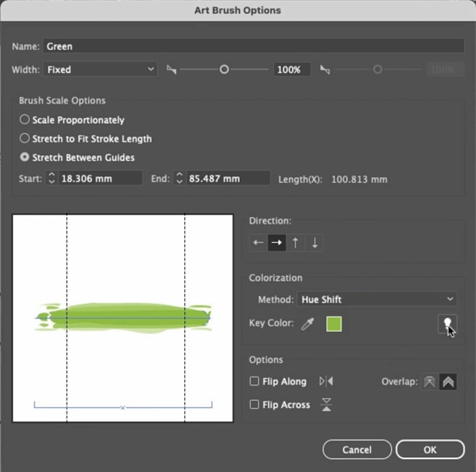Select the down arrow stroke direction
Screen dimensions: 476x472
coord(315,243)
